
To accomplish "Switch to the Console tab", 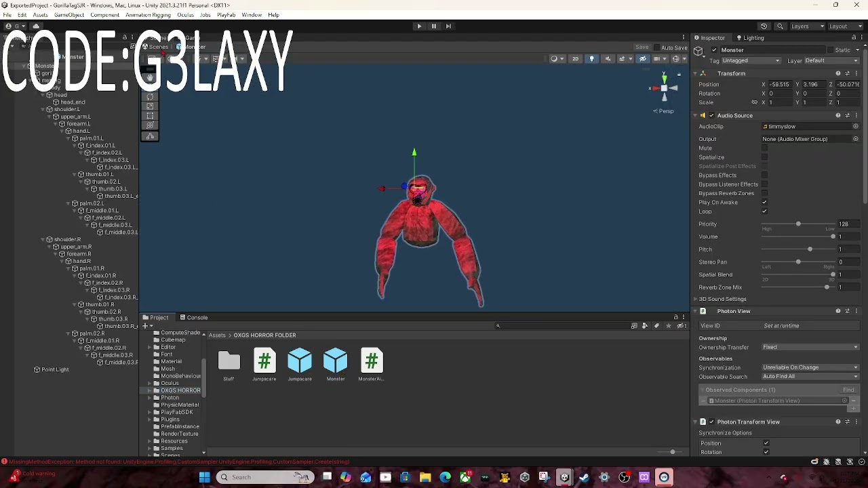I will [x=194, y=317].
